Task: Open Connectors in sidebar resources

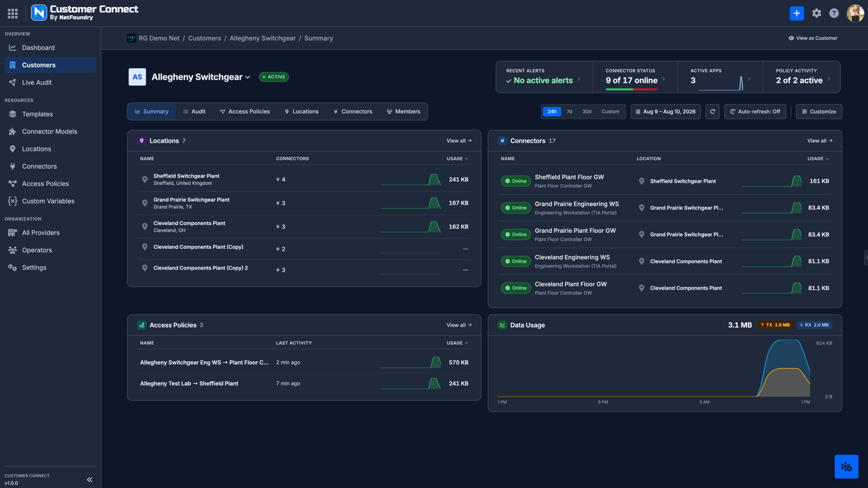Action: tap(50, 166)
